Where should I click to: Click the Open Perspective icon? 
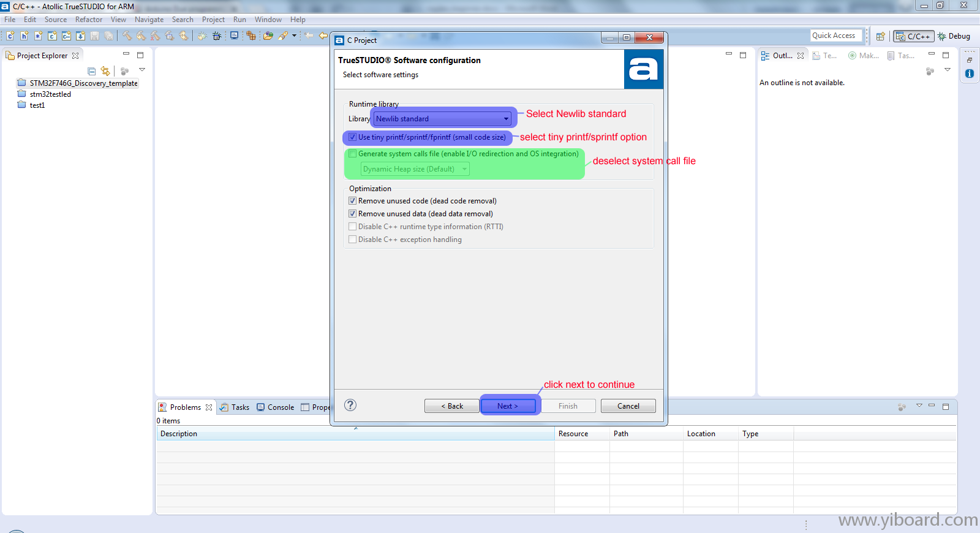pyautogui.click(x=880, y=36)
